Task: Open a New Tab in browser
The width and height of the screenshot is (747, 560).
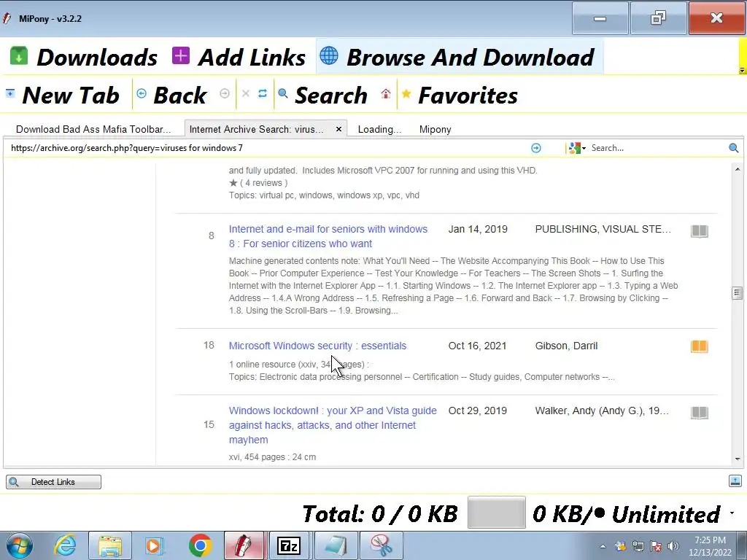Action: pyautogui.click(x=62, y=96)
